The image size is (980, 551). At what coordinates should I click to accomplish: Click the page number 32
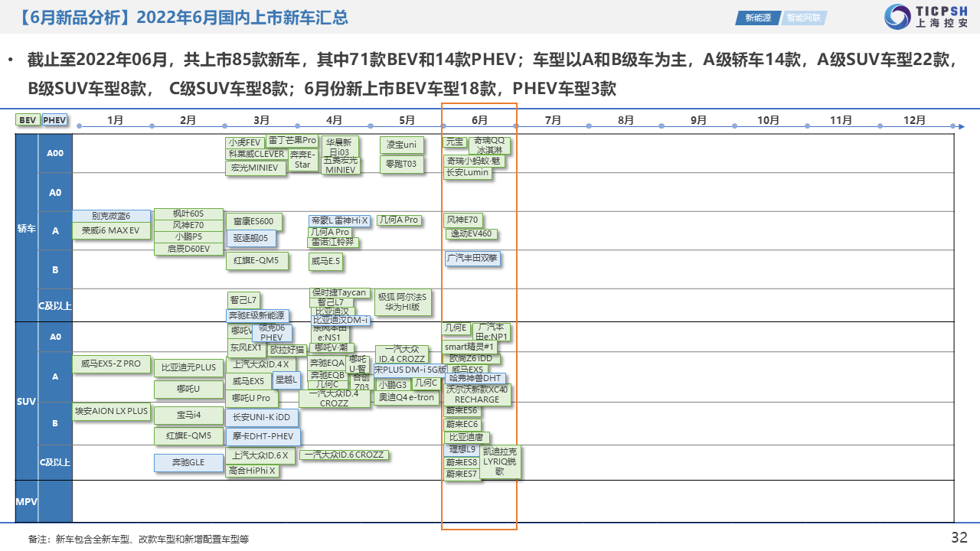959,536
